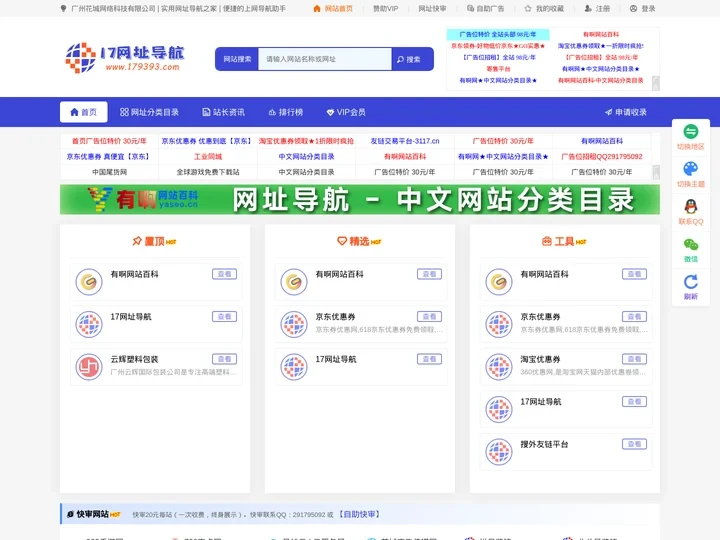Focus the site name search input
This screenshot has height=540, width=720.
[325, 59]
